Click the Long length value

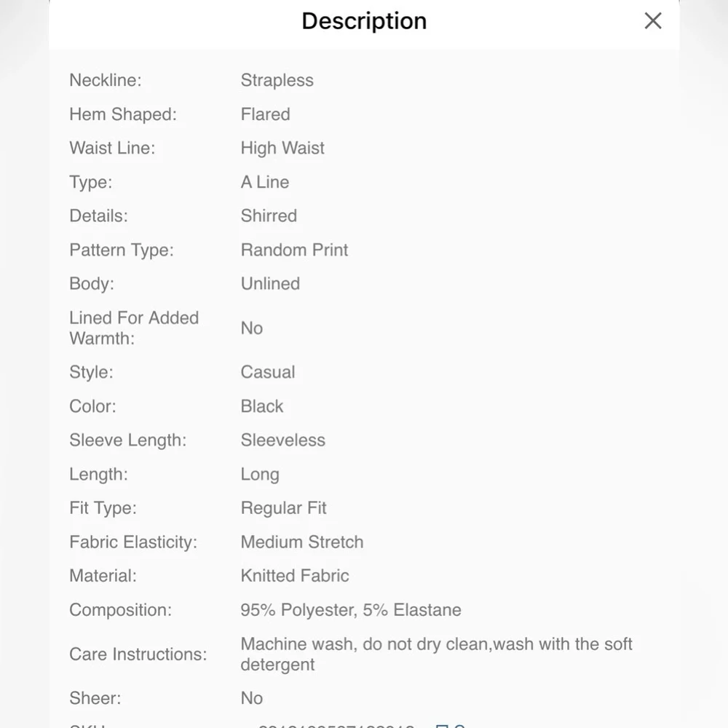259,474
